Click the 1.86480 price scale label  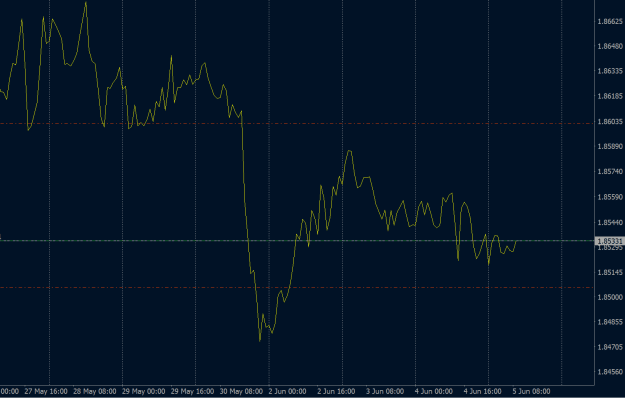click(610, 46)
